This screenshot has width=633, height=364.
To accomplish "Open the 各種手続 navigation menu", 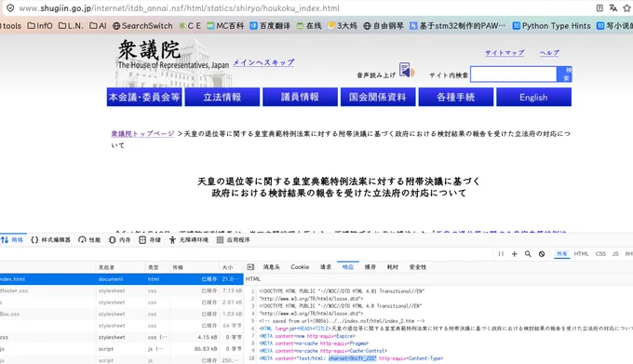I will [x=456, y=97].
